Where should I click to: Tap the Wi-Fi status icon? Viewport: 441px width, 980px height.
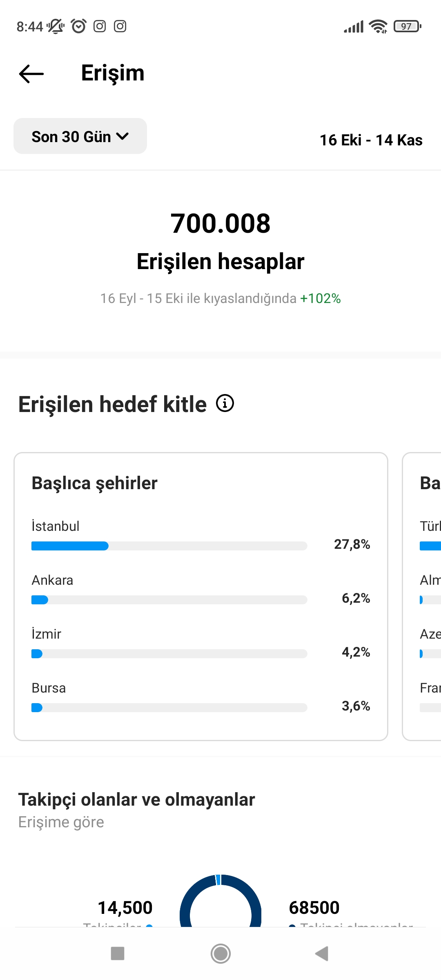(x=378, y=27)
